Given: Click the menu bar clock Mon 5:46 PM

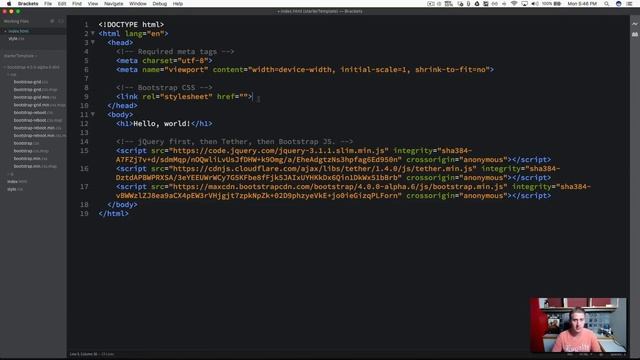Looking at the screenshot, I should [582, 4].
